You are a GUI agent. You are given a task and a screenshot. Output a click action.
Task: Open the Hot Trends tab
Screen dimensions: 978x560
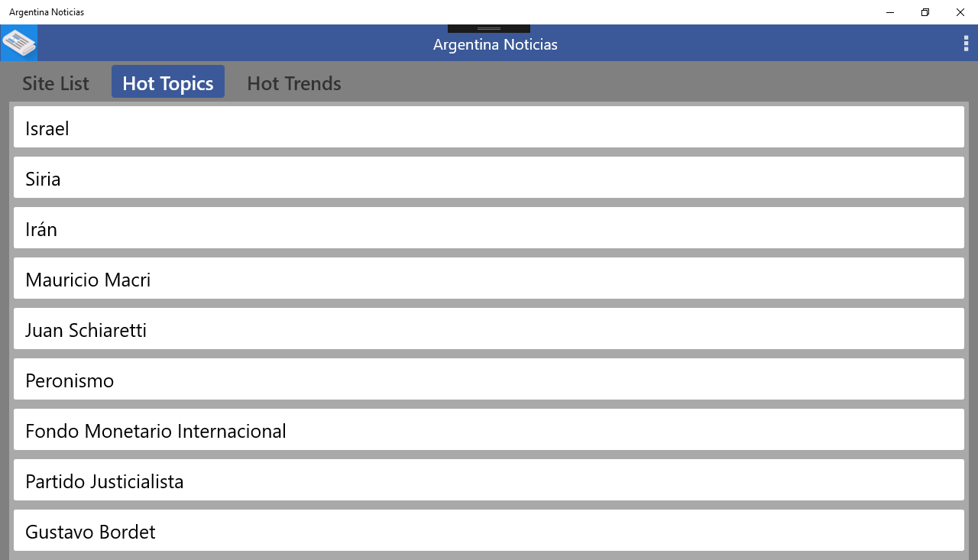coord(294,83)
